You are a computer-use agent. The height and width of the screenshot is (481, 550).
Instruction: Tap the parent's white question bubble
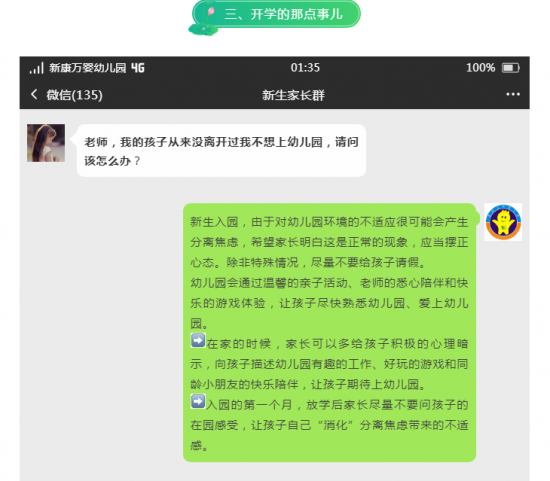tap(221, 151)
